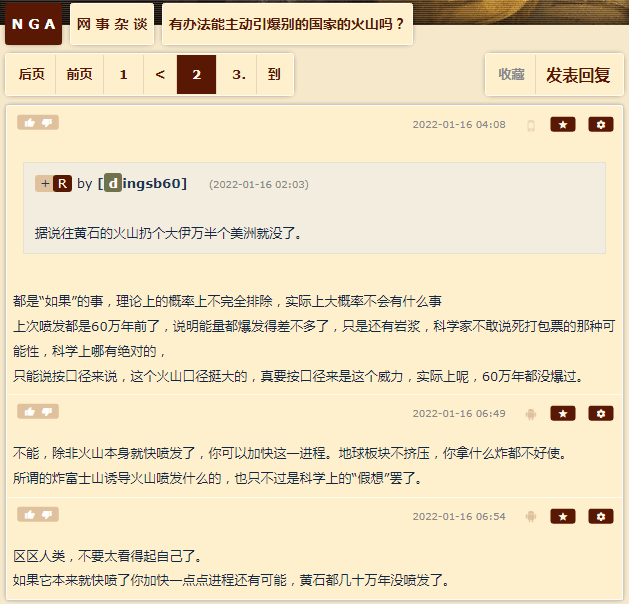This screenshot has width=629, height=604.
Task: Go to 网事杂谈 forum section
Action: tap(112, 24)
